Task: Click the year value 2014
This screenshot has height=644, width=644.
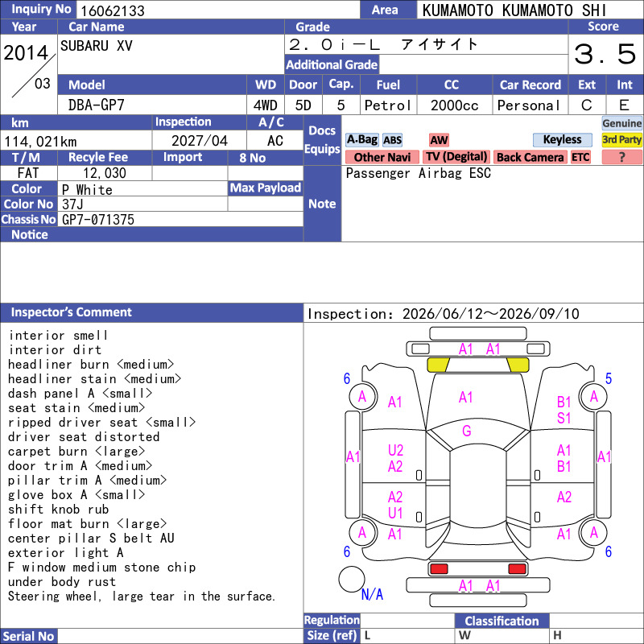Action: click(x=26, y=53)
